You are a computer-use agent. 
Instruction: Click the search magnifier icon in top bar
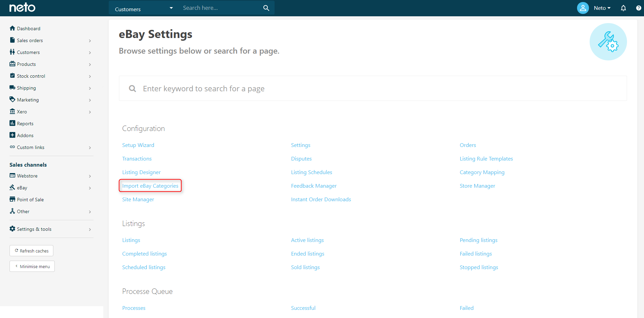266,8
